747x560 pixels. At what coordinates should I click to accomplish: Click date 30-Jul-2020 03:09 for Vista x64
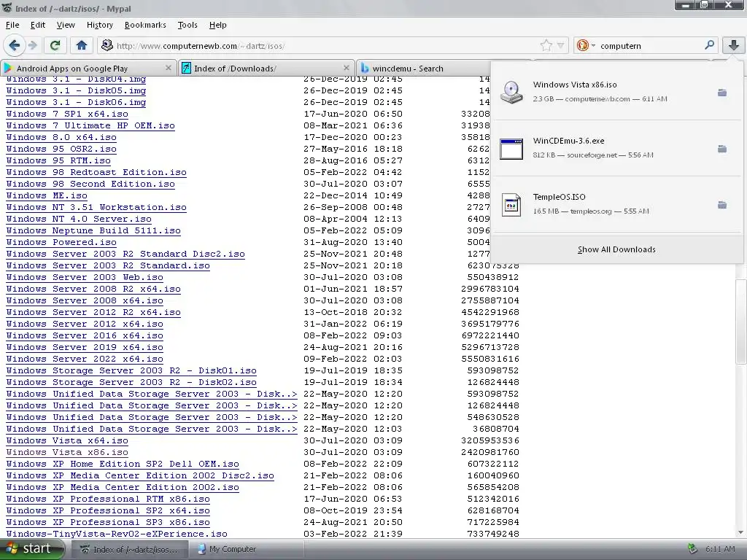(x=353, y=440)
